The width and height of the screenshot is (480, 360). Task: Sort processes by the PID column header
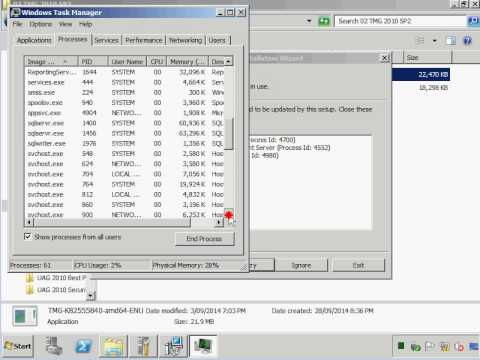coord(93,62)
